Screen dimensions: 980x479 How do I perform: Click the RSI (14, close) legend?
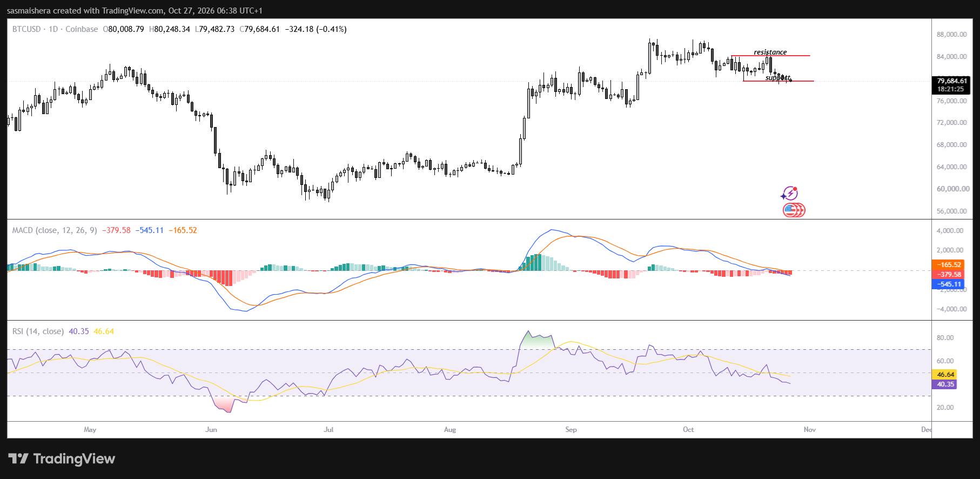(x=38, y=331)
